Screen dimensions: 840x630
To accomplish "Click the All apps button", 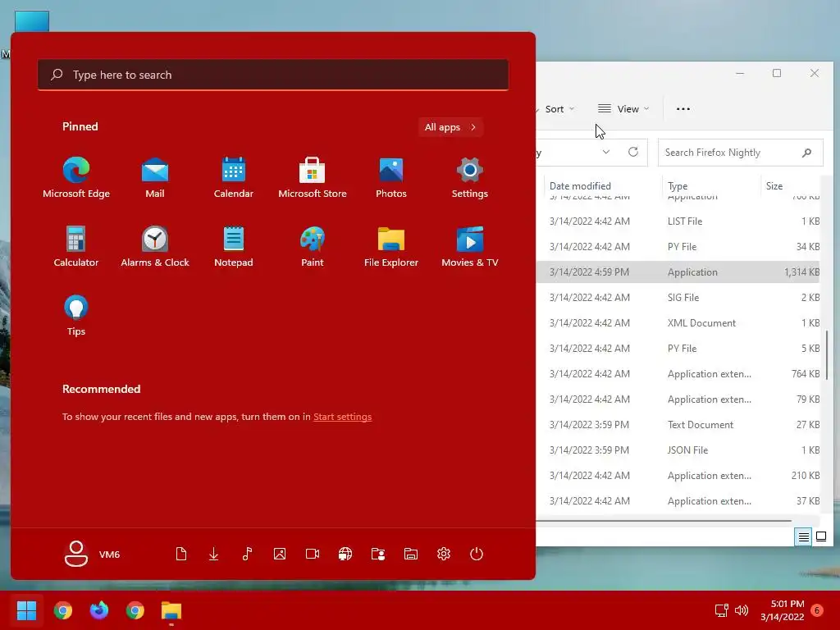I will (450, 127).
